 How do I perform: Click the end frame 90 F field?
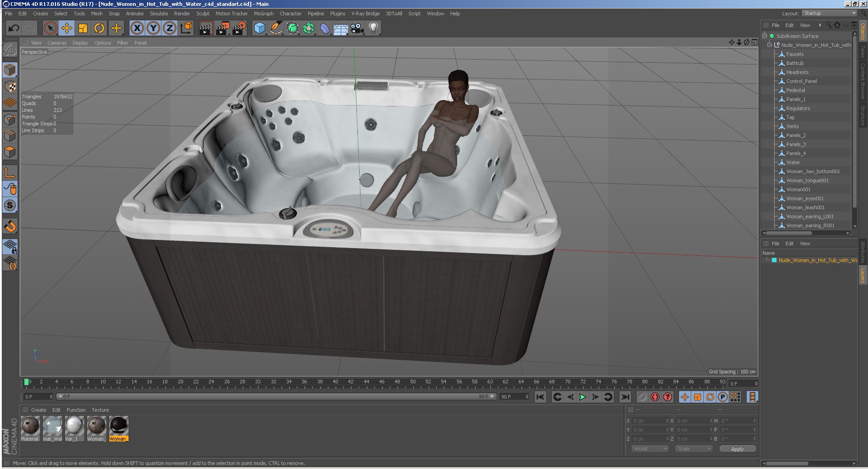[x=514, y=397]
